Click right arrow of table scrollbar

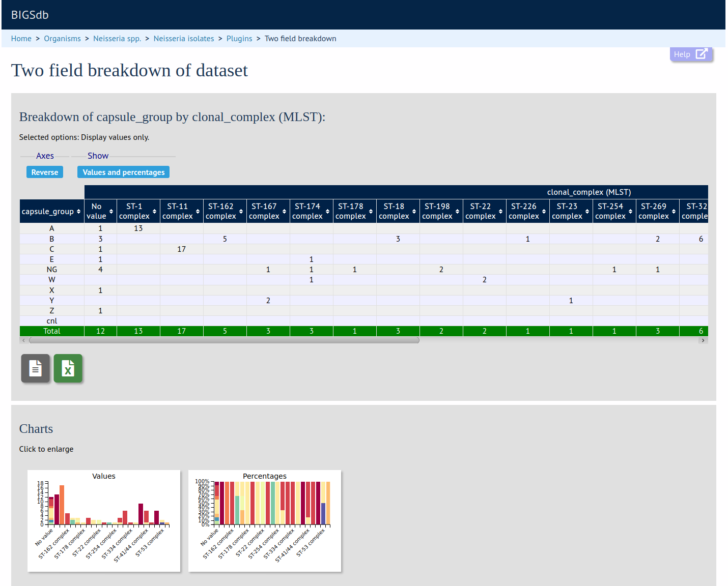(703, 340)
